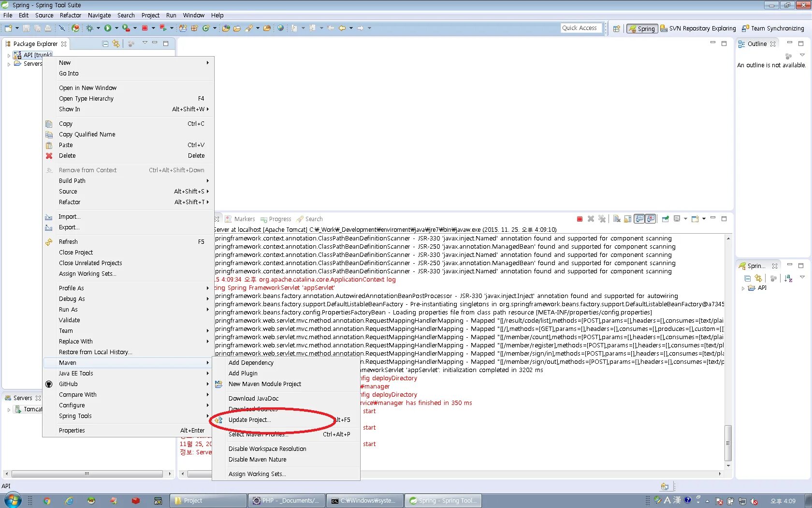
Task: Open the Refactor menu in the menu bar
Action: click(71, 15)
